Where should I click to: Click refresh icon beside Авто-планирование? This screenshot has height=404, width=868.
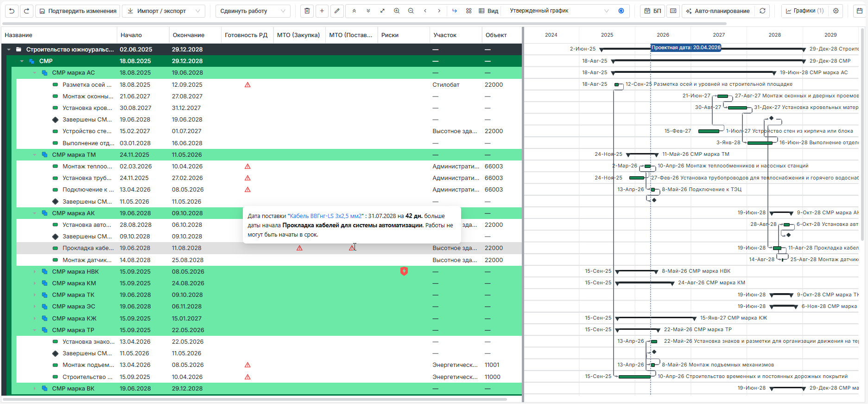[762, 11]
